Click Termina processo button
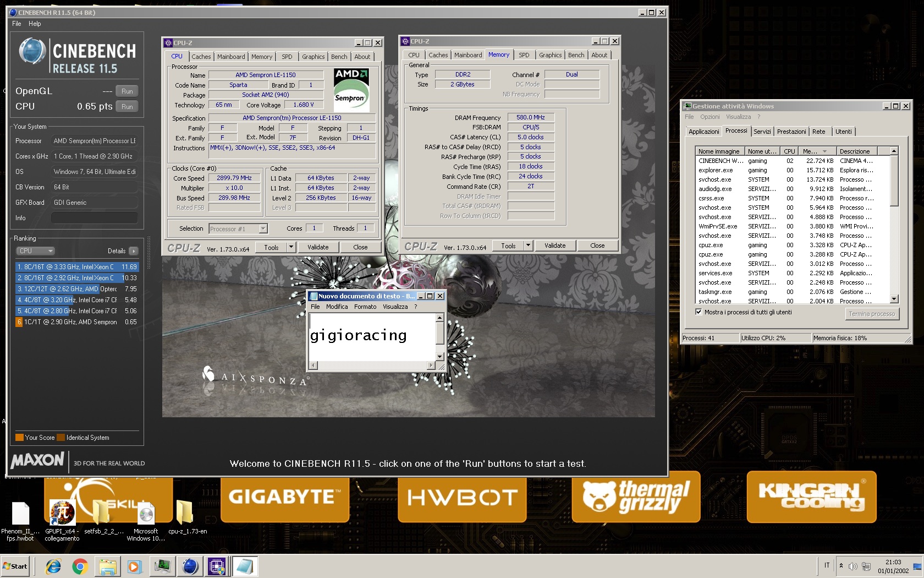Image resolution: width=924 pixels, height=578 pixels. [x=872, y=314]
